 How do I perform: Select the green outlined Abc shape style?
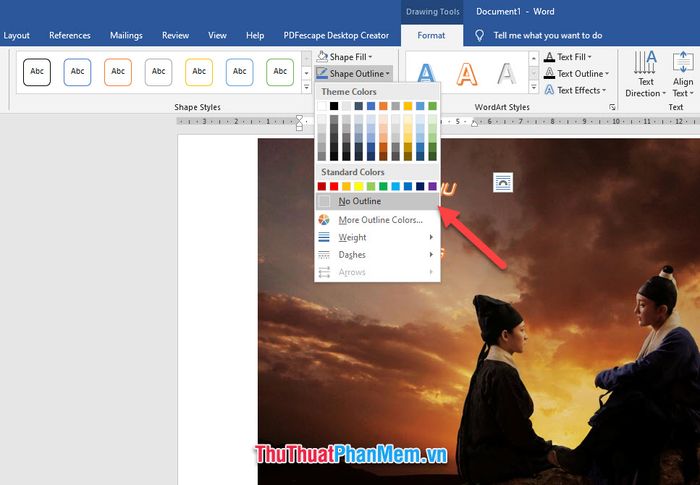pyautogui.click(x=280, y=71)
